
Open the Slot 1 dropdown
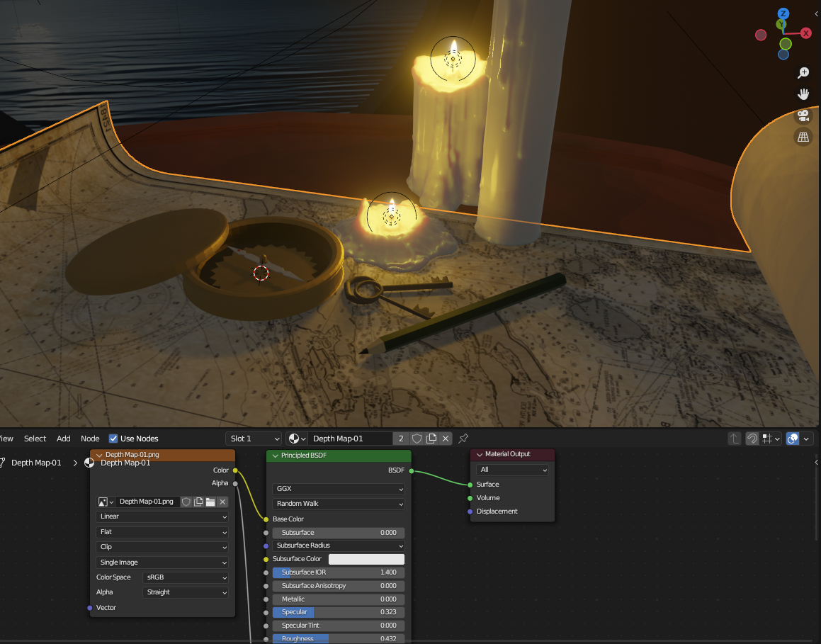point(254,439)
